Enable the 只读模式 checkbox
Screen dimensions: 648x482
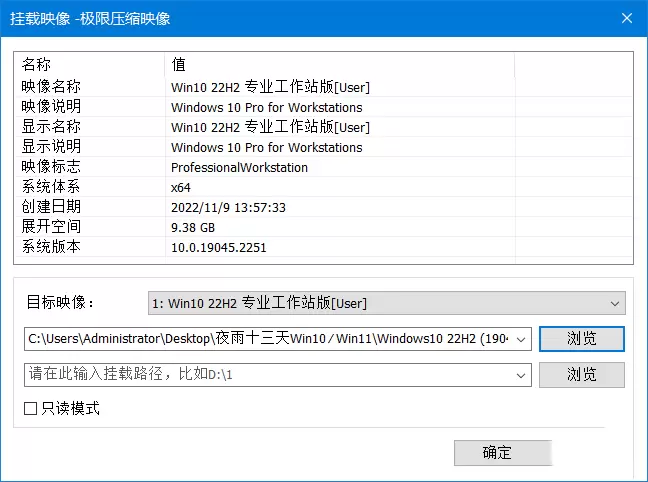(31, 408)
